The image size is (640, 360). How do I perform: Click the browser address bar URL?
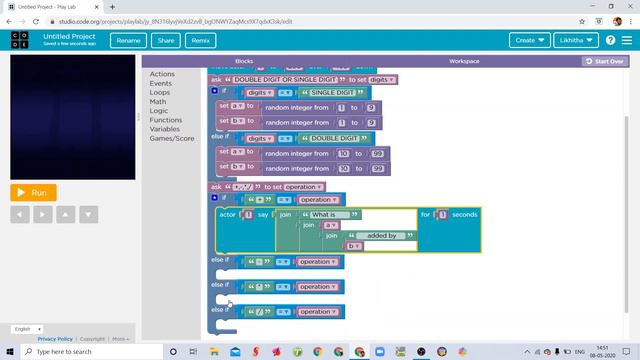pyautogui.click(x=176, y=22)
